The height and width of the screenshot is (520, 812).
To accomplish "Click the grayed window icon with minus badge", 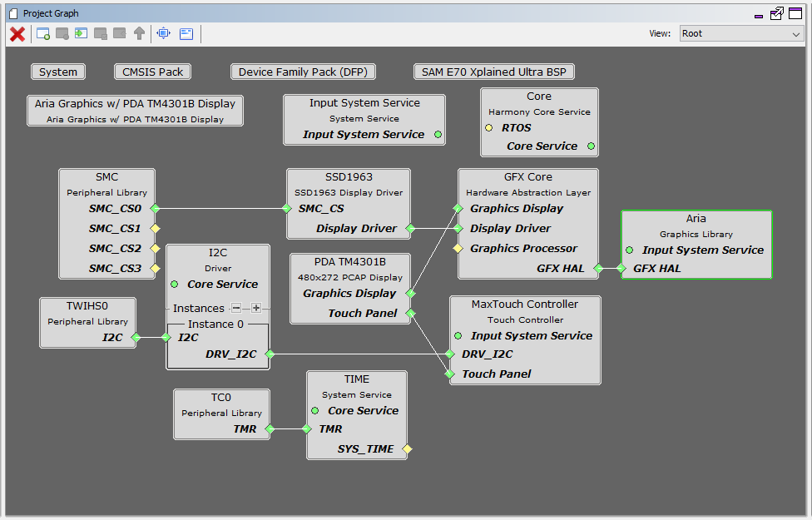I will [62, 34].
